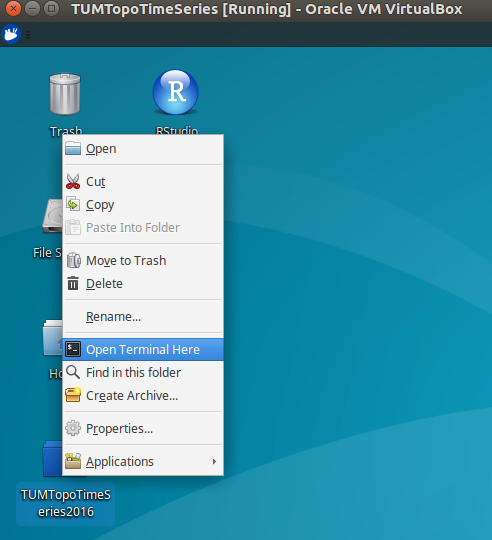This screenshot has width=492, height=540.
Task: Click the trash bin icon beside Delete
Action: point(73,283)
